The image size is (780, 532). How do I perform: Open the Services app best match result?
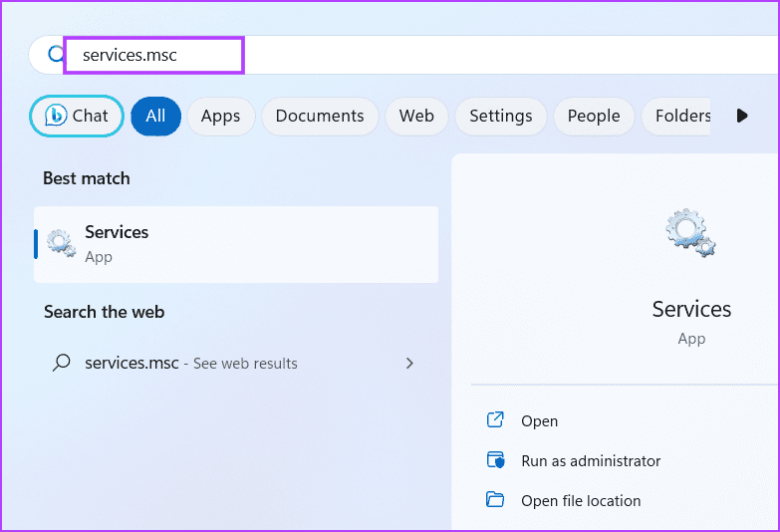click(236, 244)
